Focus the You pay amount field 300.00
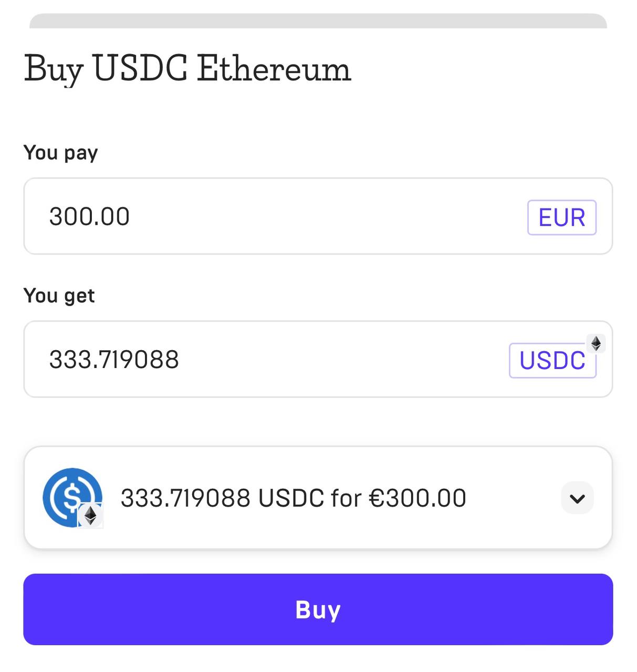This screenshot has width=637, height=672. point(318,216)
